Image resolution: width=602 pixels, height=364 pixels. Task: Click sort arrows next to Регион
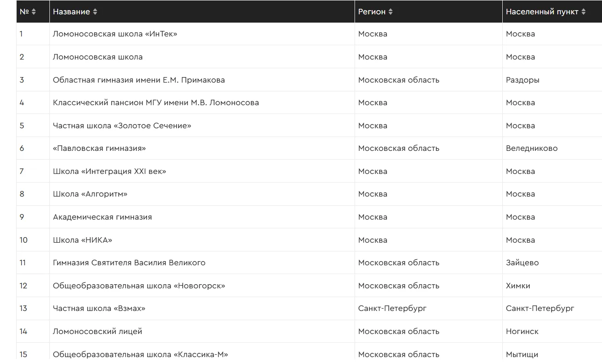tap(391, 12)
